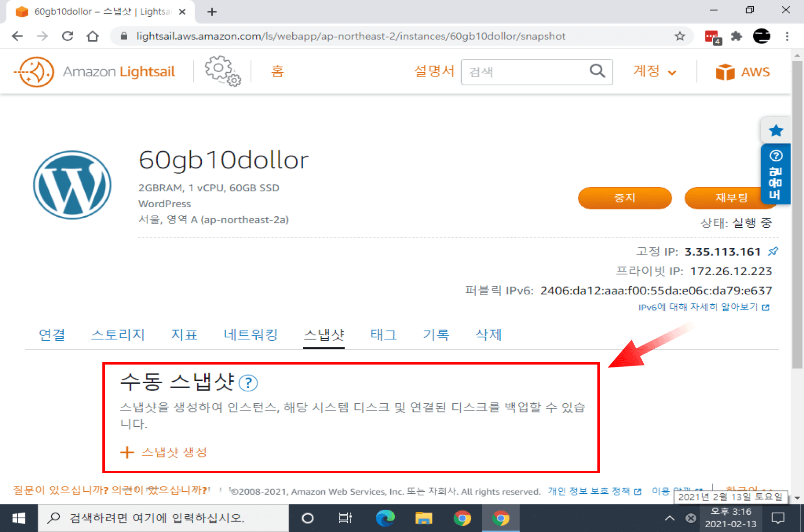Open the Windows Start menu
The height and width of the screenshot is (532, 804).
tap(19, 518)
